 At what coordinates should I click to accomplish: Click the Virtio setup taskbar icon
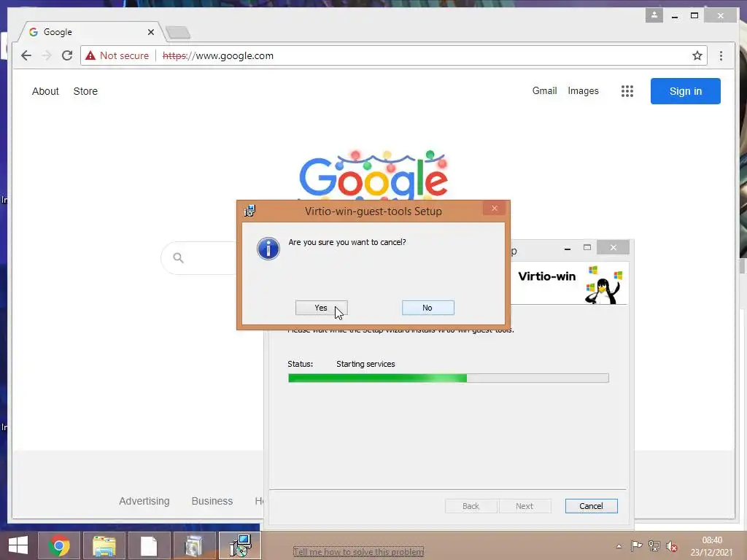239,545
